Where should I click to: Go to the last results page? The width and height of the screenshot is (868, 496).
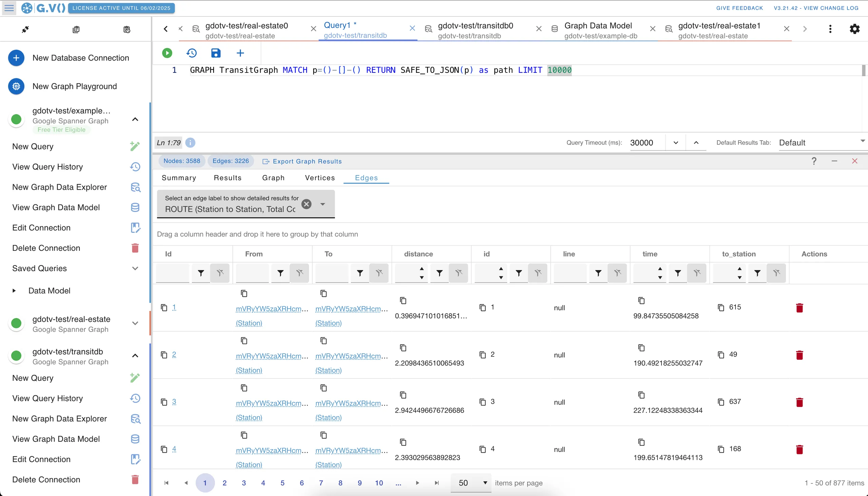437,483
